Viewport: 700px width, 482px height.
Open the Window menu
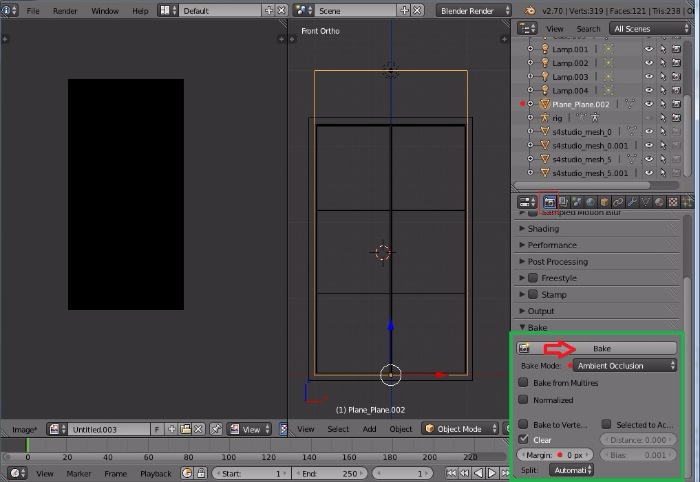pyautogui.click(x=104, y=11)
